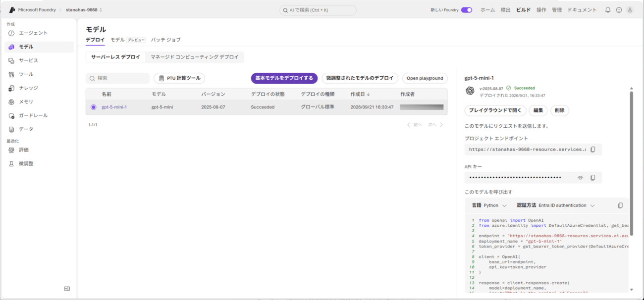Open the 管理 top menu
The height and width of the screenshot is (300, 644).
557,10
